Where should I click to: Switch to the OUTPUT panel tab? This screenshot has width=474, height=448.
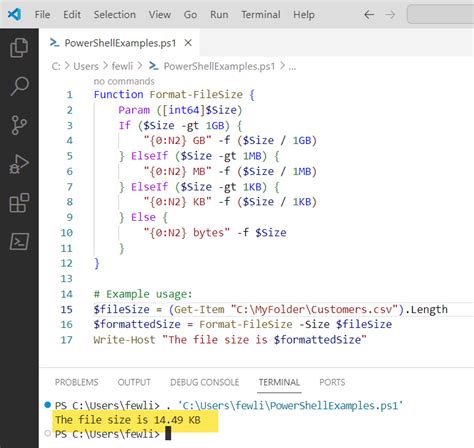[134, 382]
